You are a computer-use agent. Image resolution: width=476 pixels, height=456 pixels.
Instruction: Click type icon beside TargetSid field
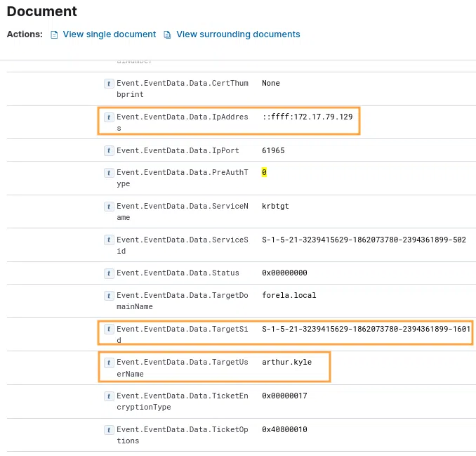109,328
